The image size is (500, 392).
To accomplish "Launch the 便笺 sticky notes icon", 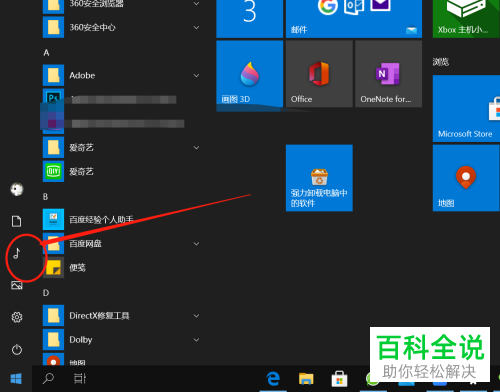I will [53, 267].
